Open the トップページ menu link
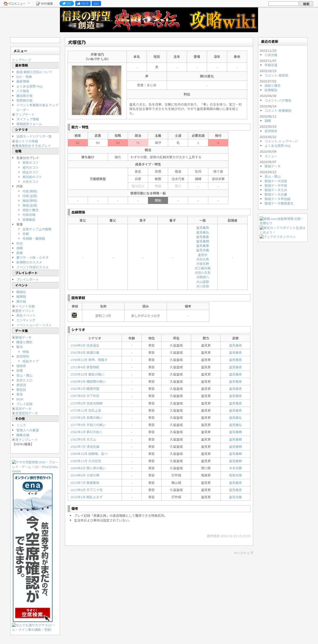The image size is (318, 644). 22,60
